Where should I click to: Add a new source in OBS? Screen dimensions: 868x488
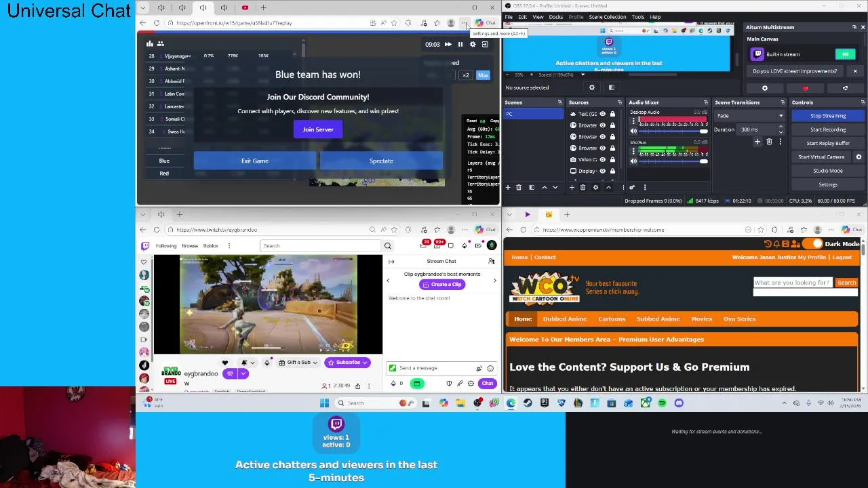572,188
